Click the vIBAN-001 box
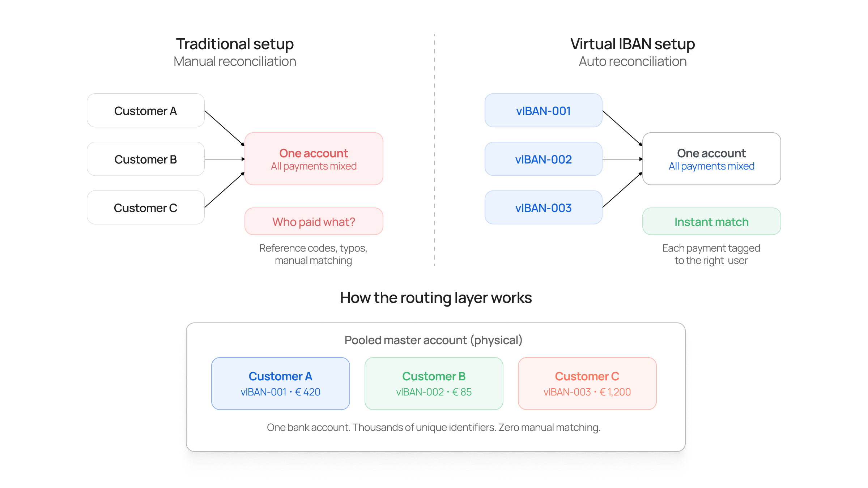 [543, 111]
